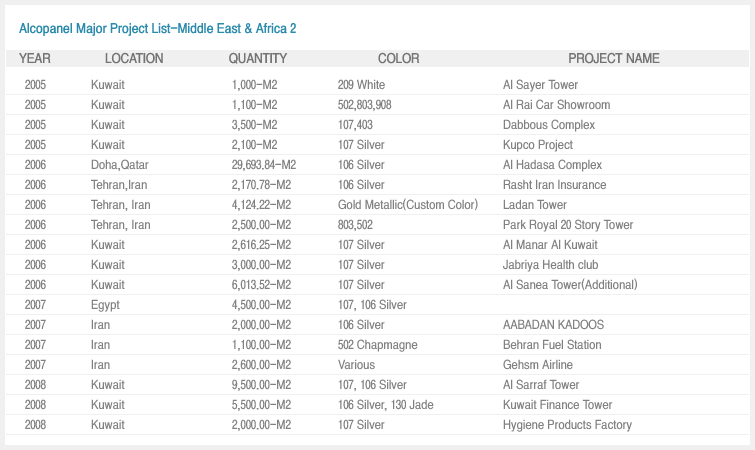755x450 pixels.
Task: Click location 'Egypt'
Action: (x=105, y=305)
